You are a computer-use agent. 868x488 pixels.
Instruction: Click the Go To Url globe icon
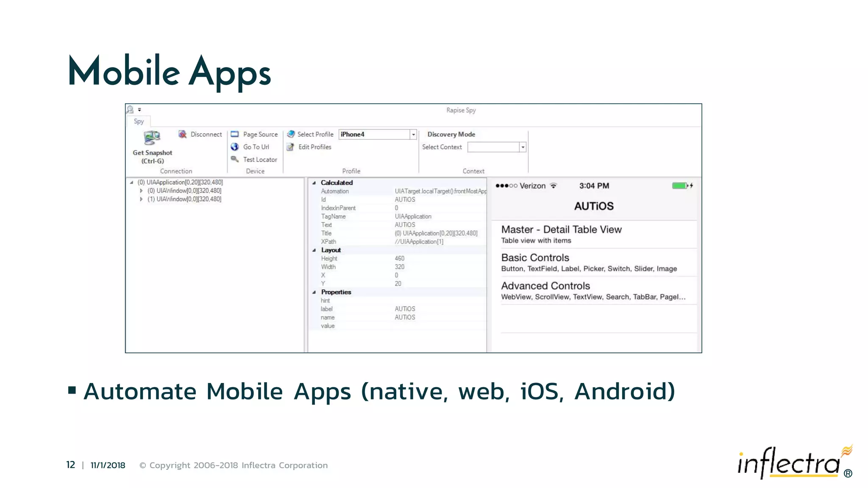click(x=235, y=147)
